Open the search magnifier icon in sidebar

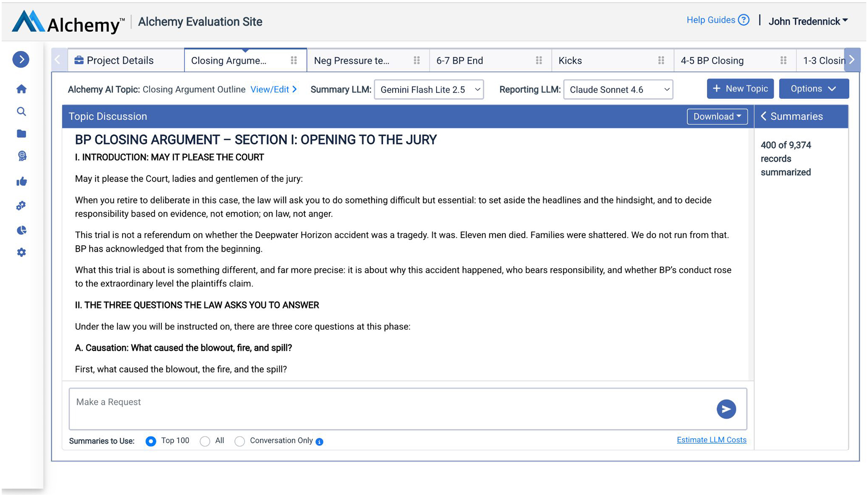21,111
